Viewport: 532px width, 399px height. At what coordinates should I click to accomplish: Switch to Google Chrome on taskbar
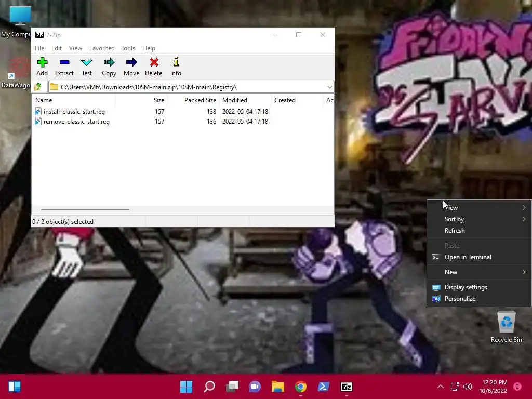[x=301, y=387]
